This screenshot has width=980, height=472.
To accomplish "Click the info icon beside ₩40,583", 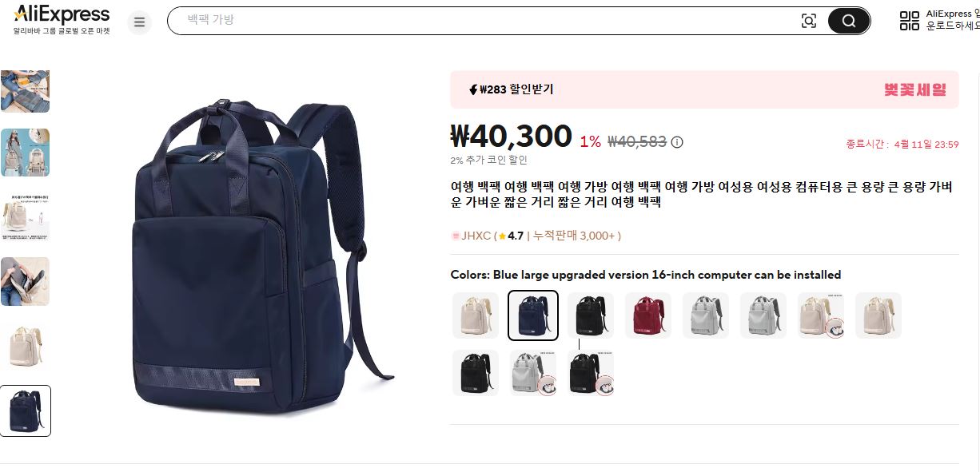I will point(677,142).
